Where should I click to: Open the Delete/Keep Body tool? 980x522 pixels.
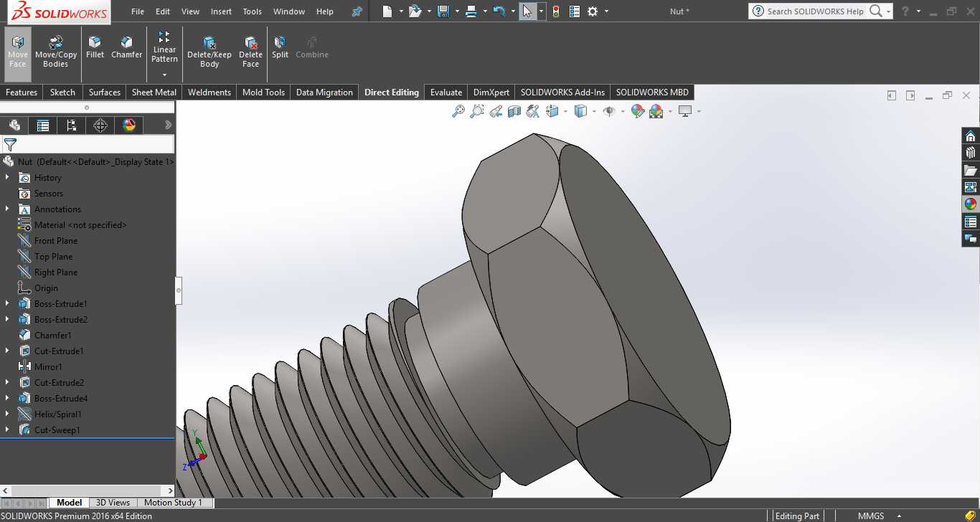[209, 52]
